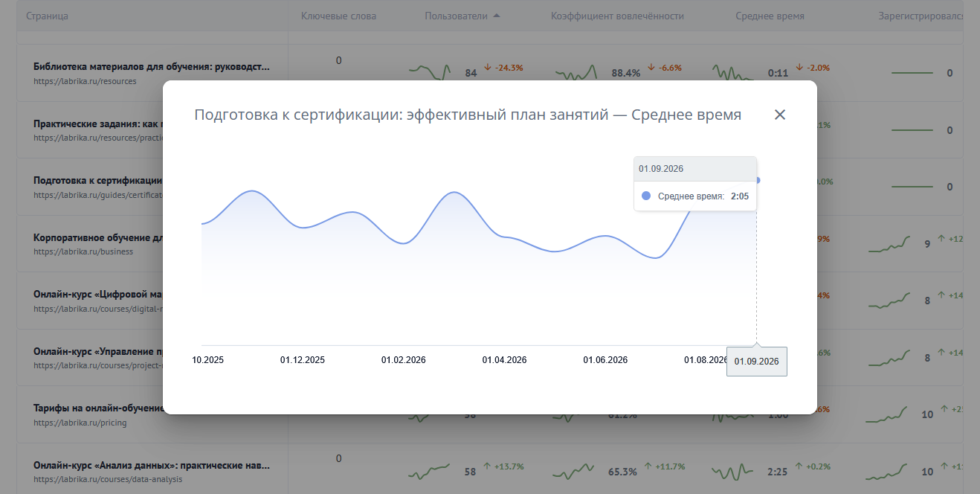Sort by Зарегистрировались column
This screenshot has width=980, height=494.
921,16
